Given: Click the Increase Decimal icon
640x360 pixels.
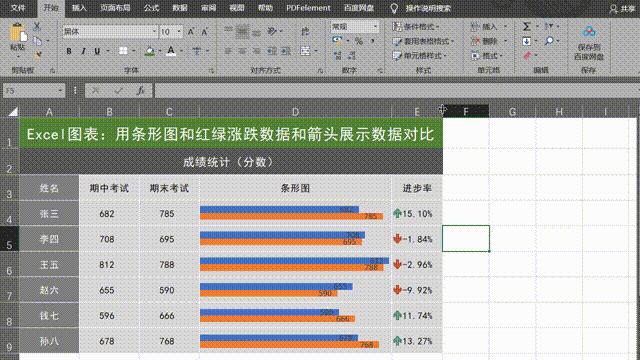Looking at the screenshot, I should (338, 55).
